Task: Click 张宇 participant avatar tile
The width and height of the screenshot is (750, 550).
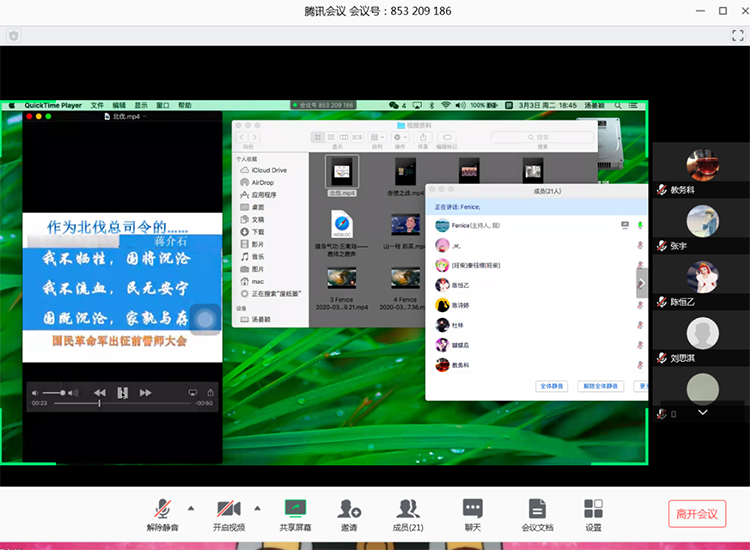Action: tap(702, 221)
